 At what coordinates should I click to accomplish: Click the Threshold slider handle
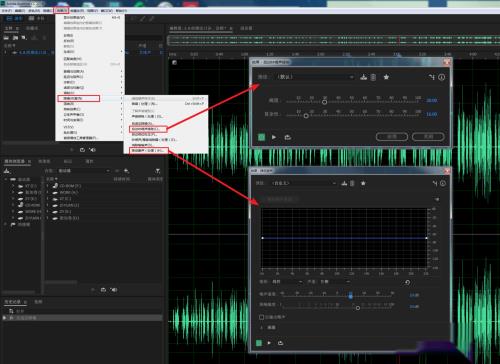324,102
